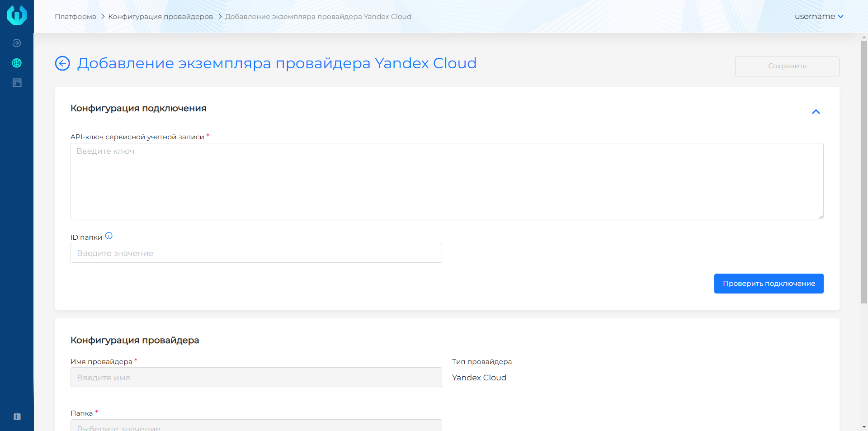Open the circled right-arrow sidebar icon
The width and height of the screenshot is (868, 431).
(x=17, y=43)
